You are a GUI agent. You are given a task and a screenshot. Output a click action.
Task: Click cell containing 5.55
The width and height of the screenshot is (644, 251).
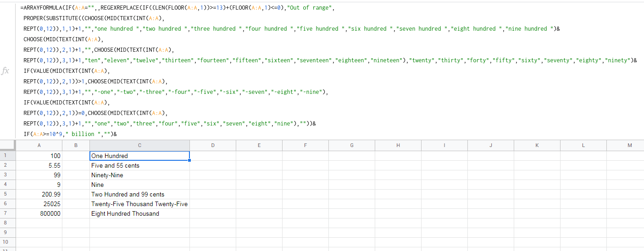click(39, 165)
